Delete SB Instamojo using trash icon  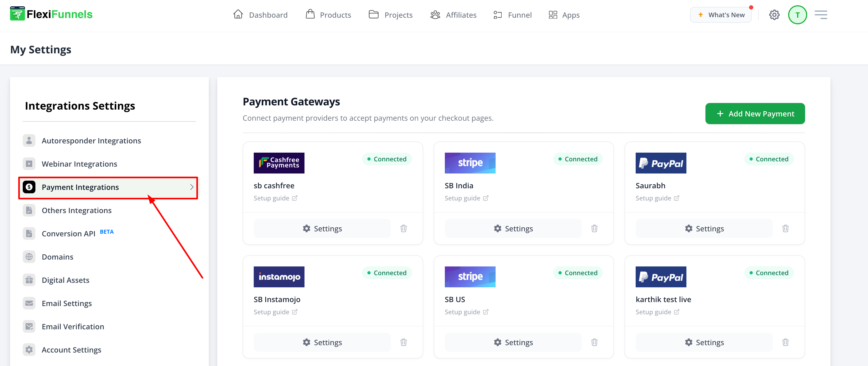pos(403,342)
